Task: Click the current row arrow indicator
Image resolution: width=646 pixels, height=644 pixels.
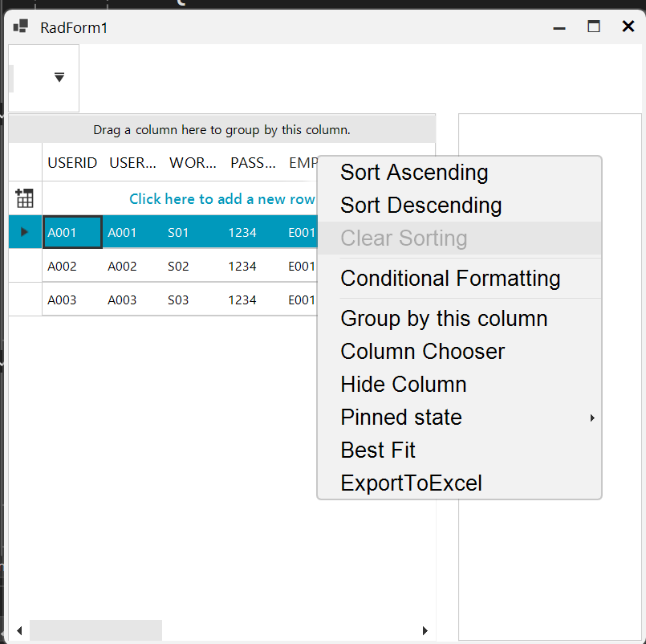Action: click(x=24, y=232)
